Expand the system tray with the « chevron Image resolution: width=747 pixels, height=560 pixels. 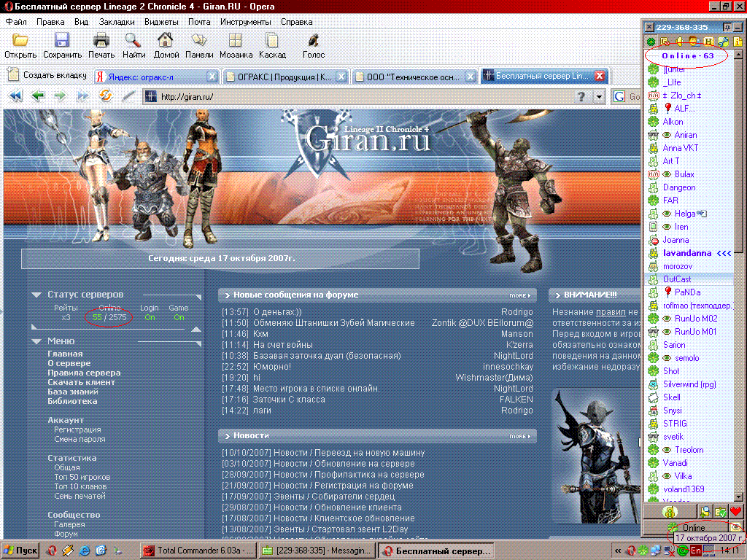pyautogui.click(x=617, y=551)
